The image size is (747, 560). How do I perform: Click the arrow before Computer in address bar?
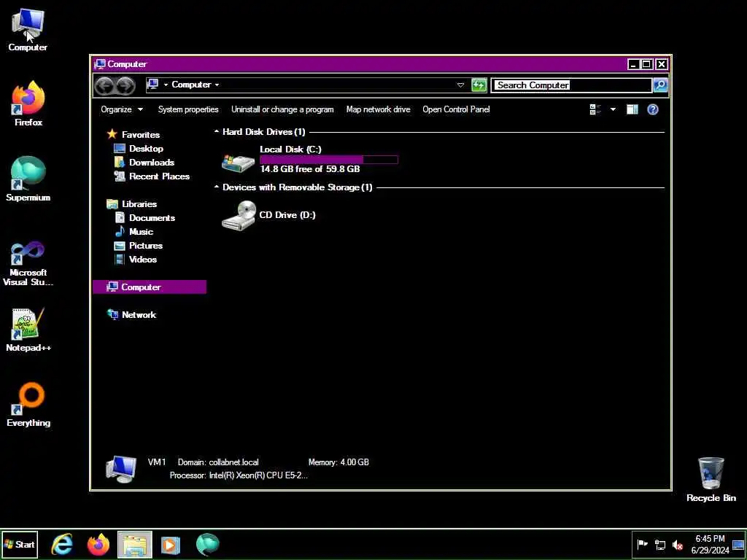[166, 85]
